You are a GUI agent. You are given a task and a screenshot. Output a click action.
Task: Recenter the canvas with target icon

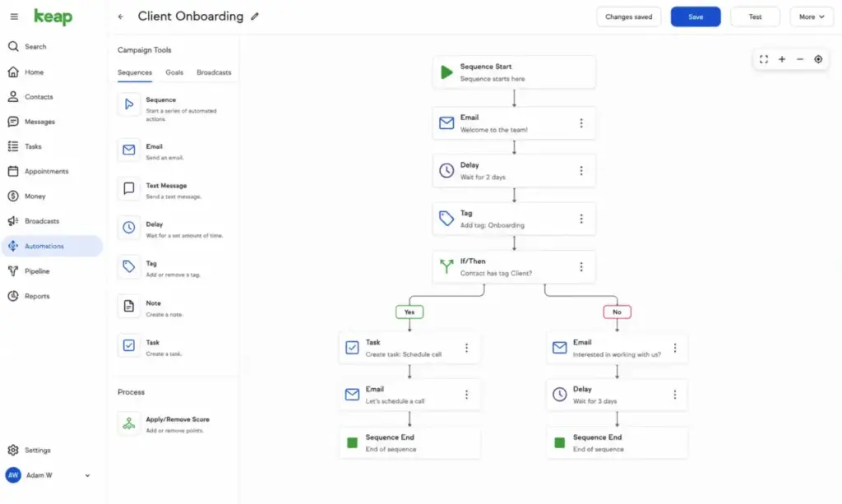[818, 59]
